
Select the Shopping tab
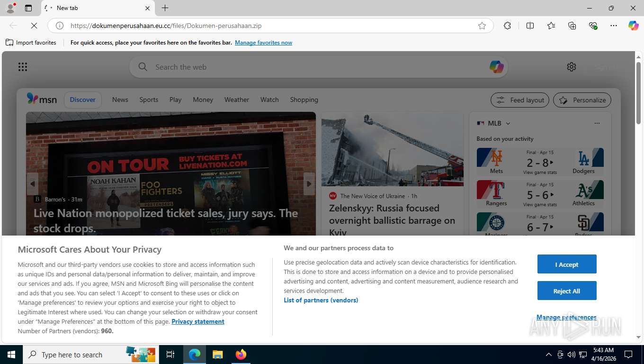pyautogui.click(x=304, y=100)
